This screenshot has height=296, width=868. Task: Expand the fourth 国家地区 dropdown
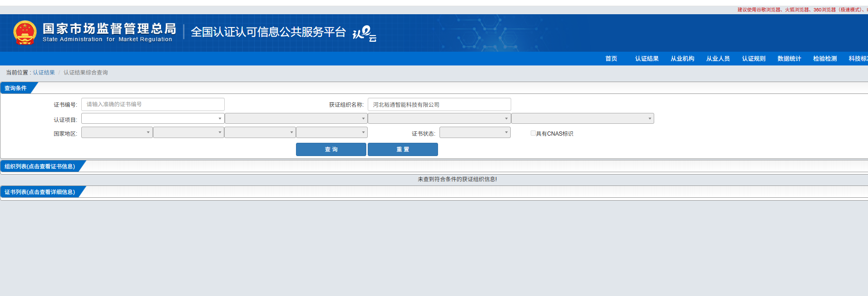332,132
